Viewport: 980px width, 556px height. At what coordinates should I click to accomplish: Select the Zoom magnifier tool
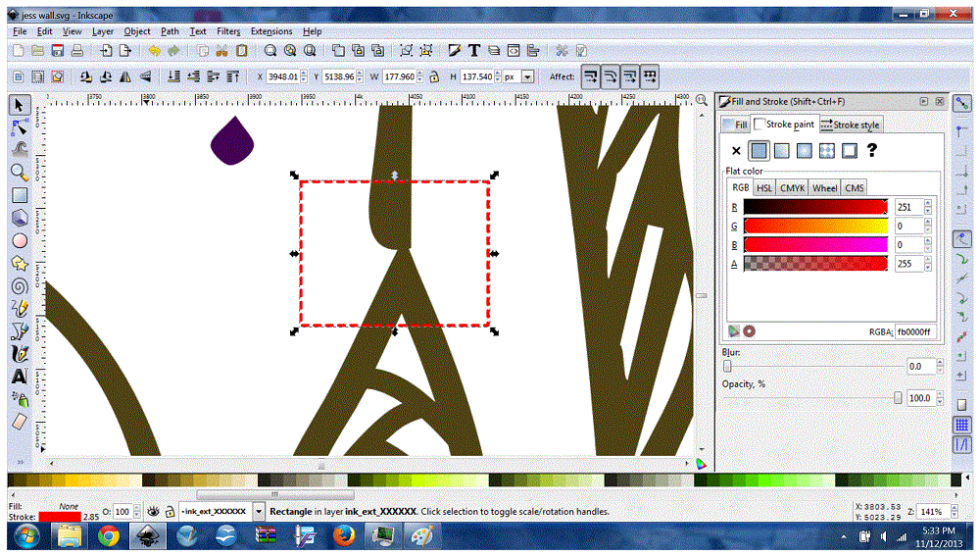click(x=20, y=173)
